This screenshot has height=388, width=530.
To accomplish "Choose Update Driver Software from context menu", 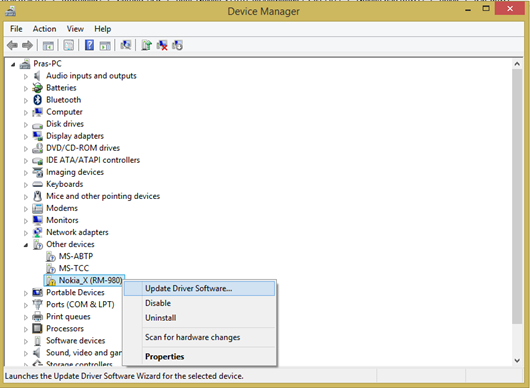I will tap(199, 288).
